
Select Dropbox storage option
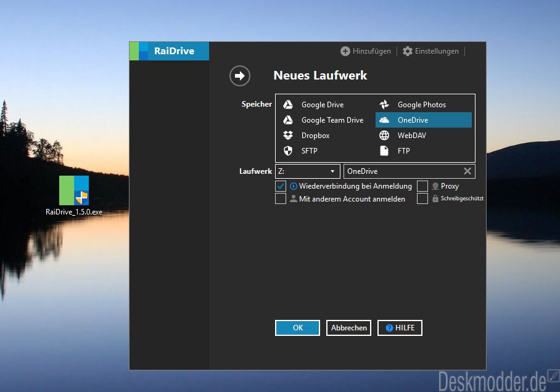point(327,136)
